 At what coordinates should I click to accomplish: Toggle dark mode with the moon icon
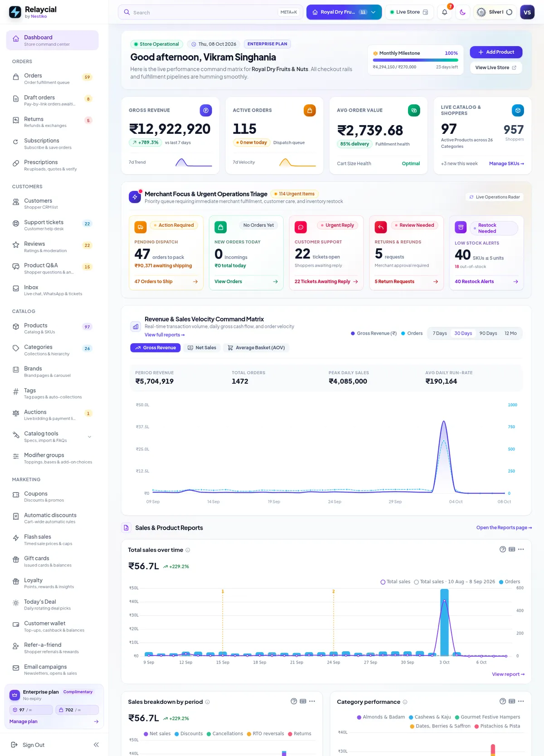(462, 12)
